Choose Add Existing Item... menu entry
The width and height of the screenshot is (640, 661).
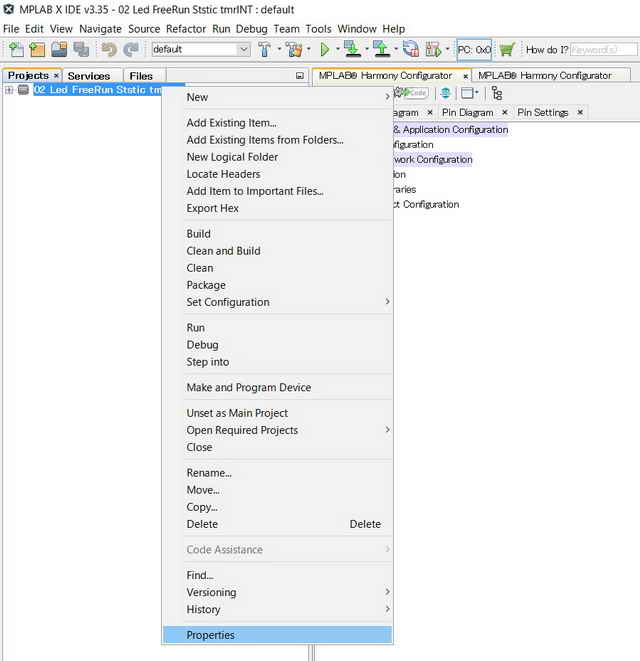pyautogui.click(x=278, y=123)
